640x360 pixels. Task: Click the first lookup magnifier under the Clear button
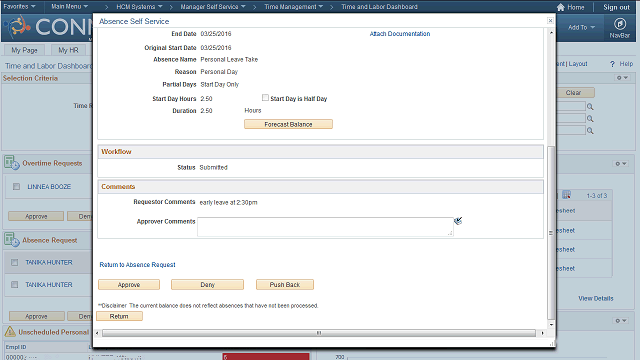[590, 107]
